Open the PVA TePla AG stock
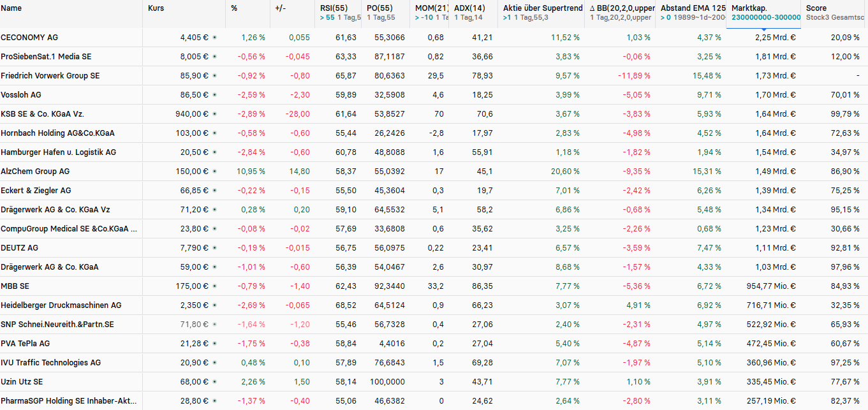 click(x=26, y=344)
